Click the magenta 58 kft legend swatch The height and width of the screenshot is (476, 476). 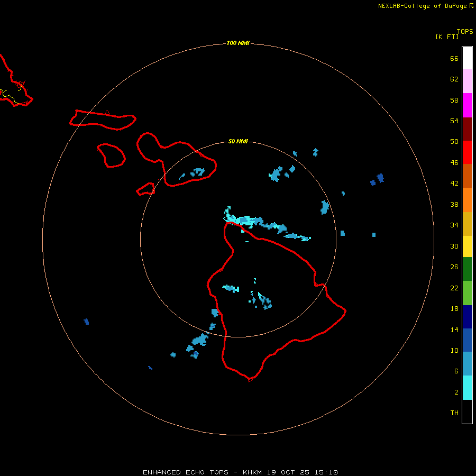pyautogui.click(x=467, y=105)
